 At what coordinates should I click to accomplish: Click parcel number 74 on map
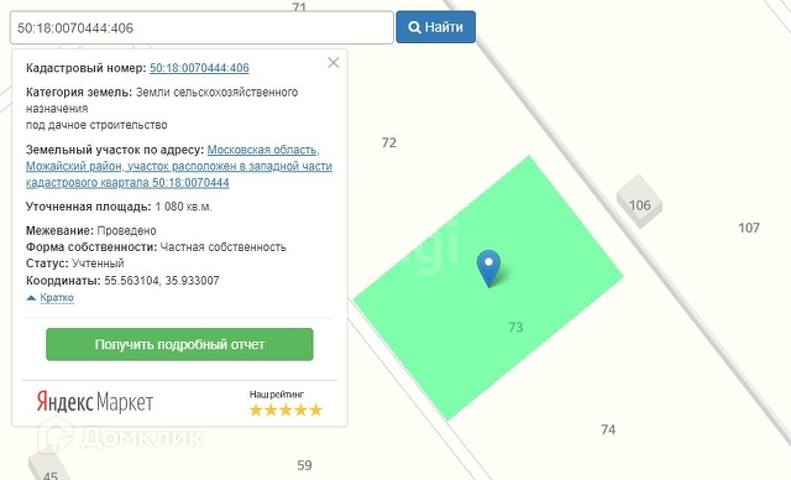pyautogui.click(x=608, y=430)
